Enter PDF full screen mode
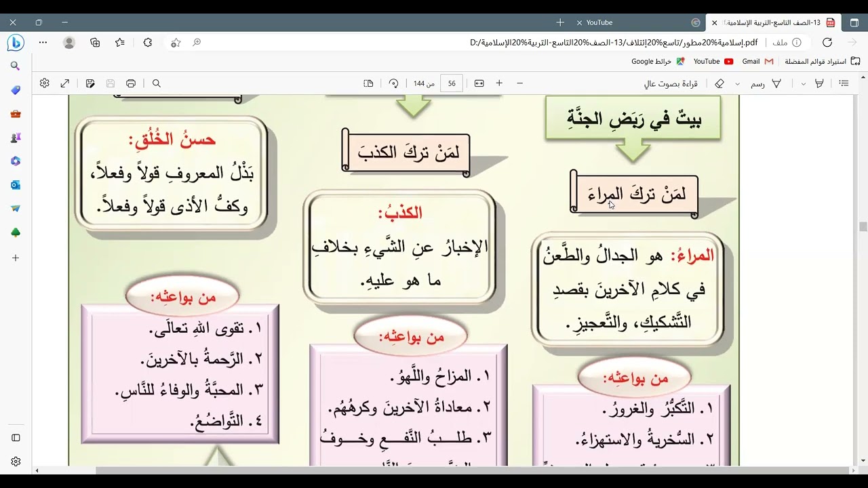 tap(65, 83)
